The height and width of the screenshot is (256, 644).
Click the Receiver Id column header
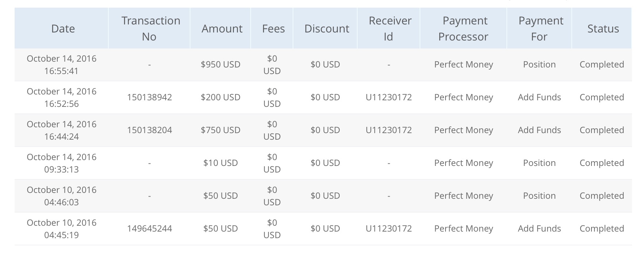(390, 28)
